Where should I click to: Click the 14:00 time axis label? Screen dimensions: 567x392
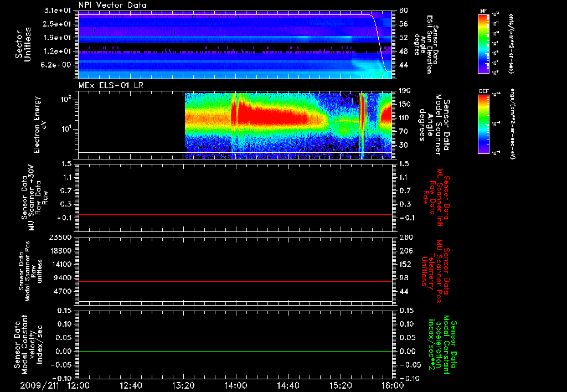click(x=236, y=385)
